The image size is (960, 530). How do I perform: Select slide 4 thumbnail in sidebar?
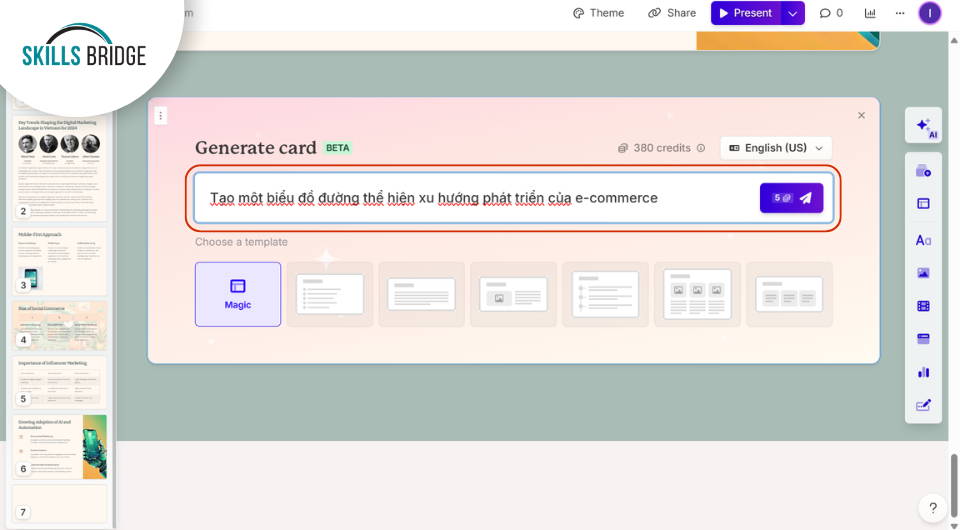click(x=59, y=326)
